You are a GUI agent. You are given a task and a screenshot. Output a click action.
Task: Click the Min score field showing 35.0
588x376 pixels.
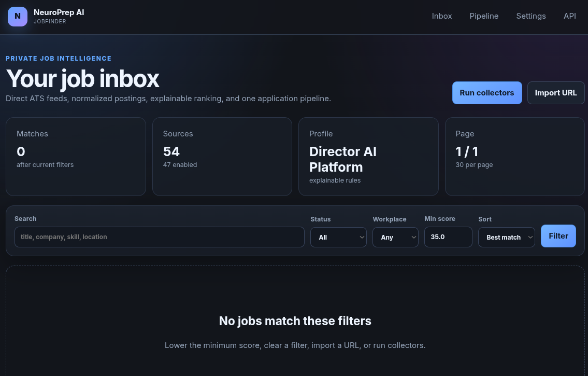click(448, 237)
